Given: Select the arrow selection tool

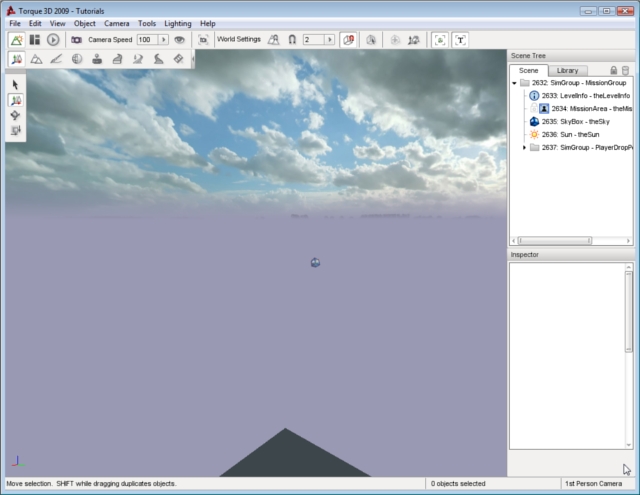Looking at the screenshot, I should 16,85.
